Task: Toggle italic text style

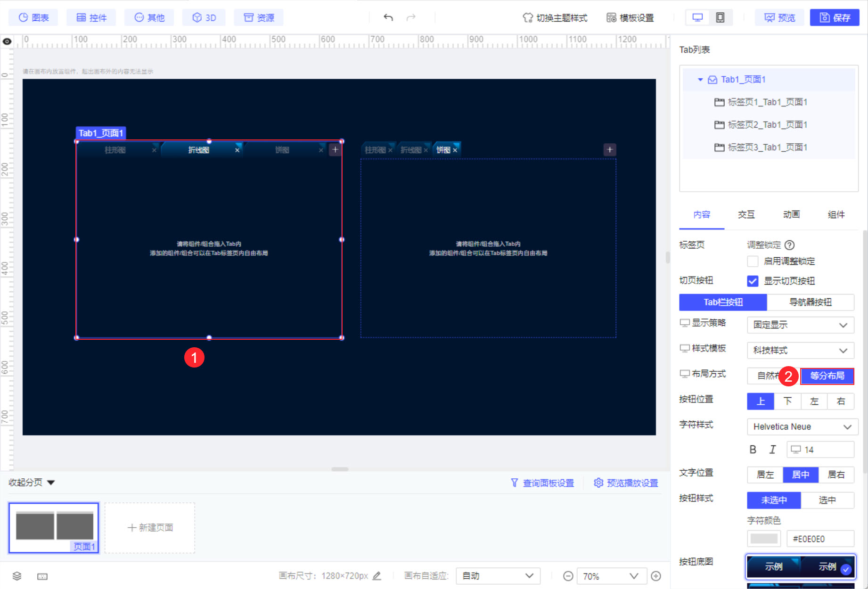Action: click(772, 450)
